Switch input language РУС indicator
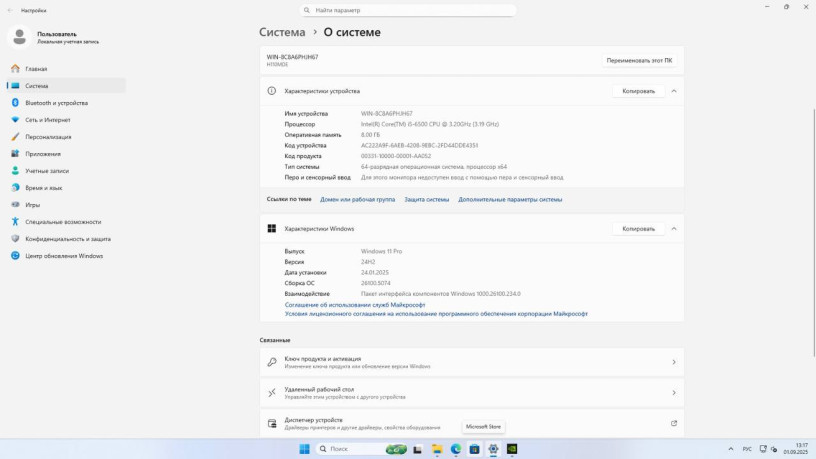816x459 pixels. [x=747, y=449]
